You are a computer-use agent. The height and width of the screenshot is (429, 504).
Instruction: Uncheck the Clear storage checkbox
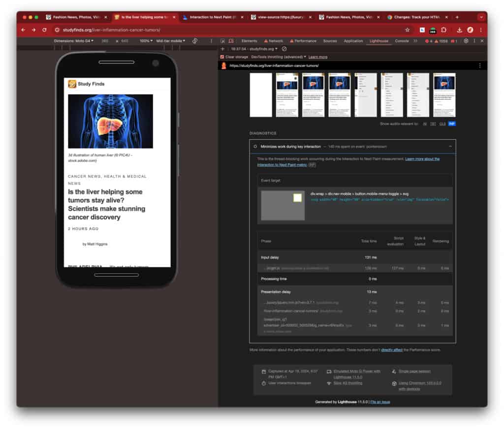222,57
